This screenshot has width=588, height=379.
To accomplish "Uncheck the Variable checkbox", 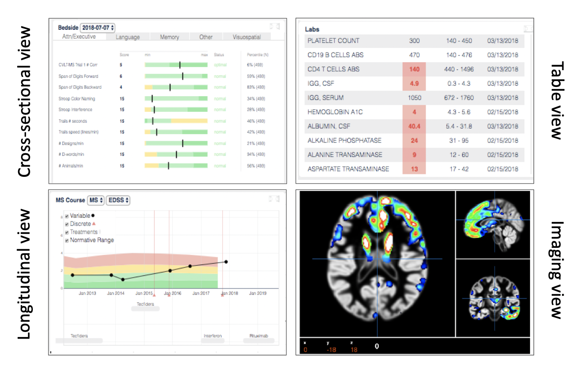I will click(x=67, y=216).
